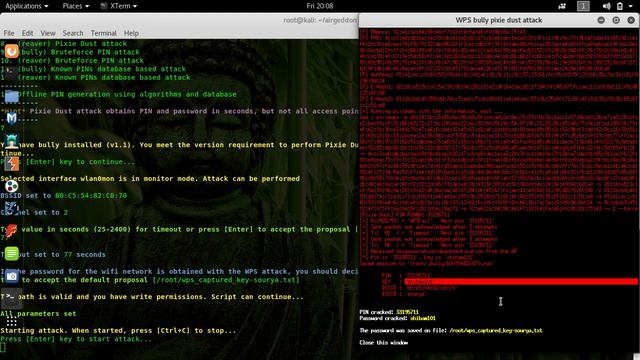Click 'Close this window' text
640x360 pixels.
click(x=383, y=342)
